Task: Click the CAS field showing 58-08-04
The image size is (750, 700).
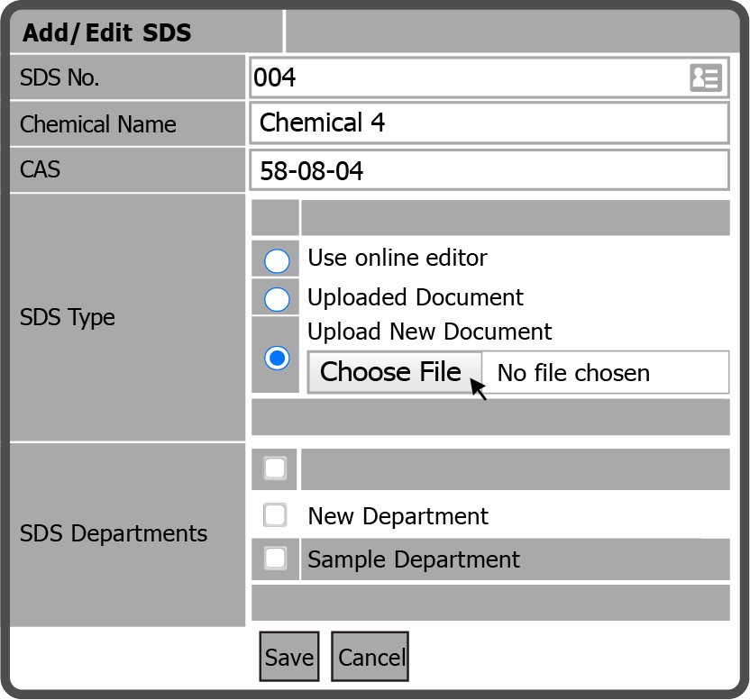Action: 489,170
